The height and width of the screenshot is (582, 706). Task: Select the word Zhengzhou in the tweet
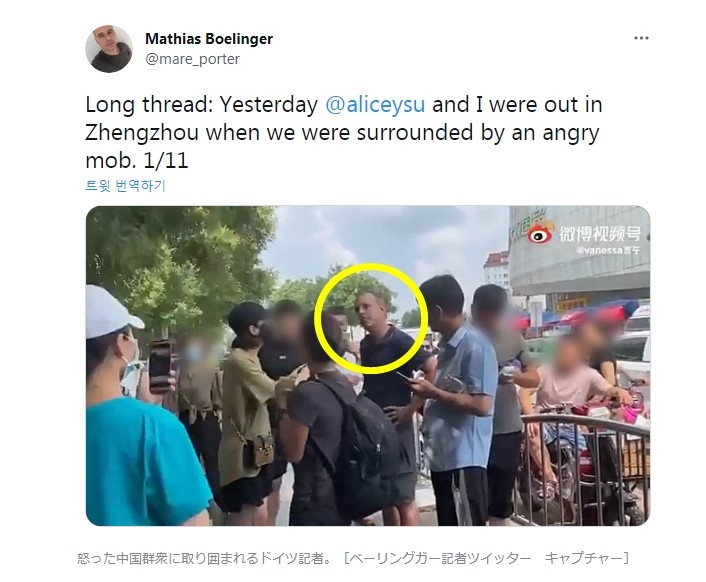coord(142,132)
